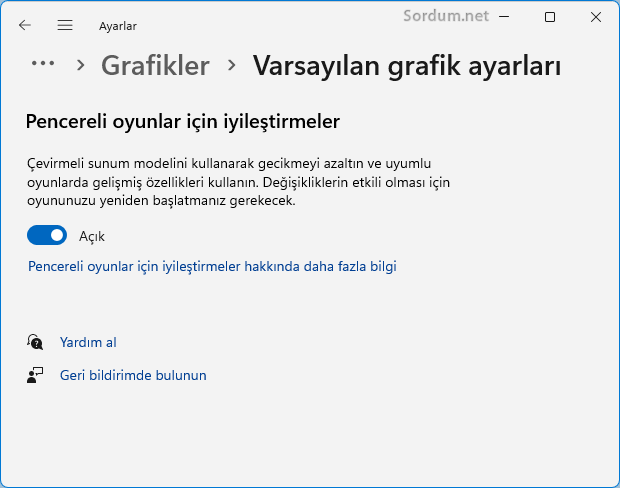Expand the breadcrumb ellipsis menu
Image resolution: width=620 pixels, height=488 pixels.
43,63
